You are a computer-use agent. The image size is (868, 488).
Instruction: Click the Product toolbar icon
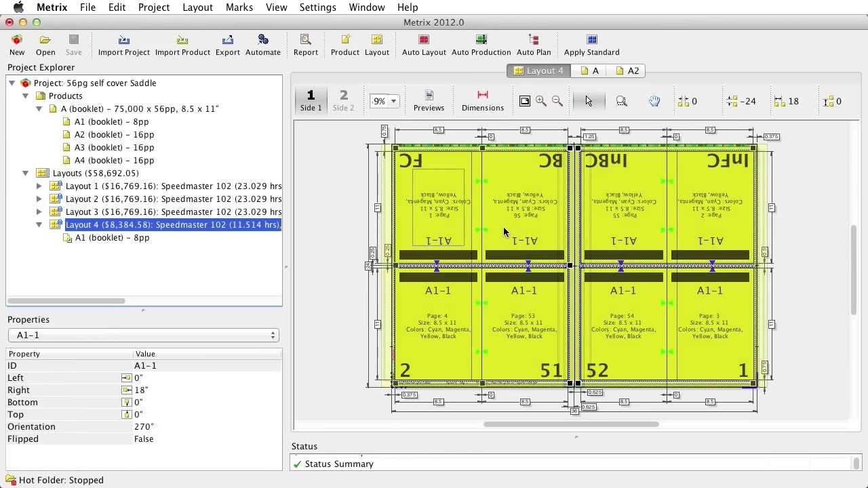pyautogui.click(x=345, y=45)
